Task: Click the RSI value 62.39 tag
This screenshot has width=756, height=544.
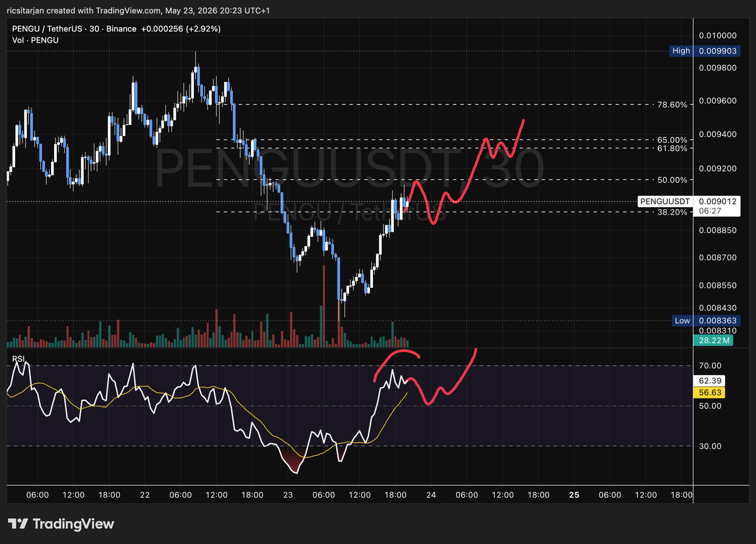Action: coord(709,381)
